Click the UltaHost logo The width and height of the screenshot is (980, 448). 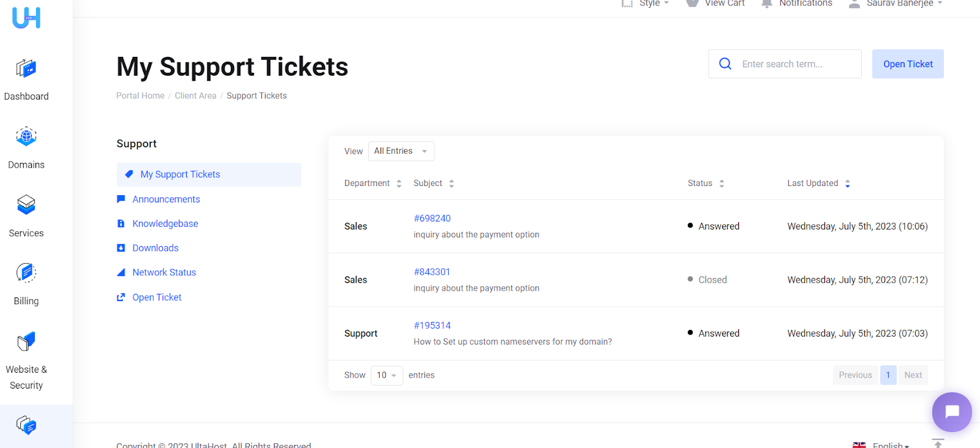pyautogui.click(x=26, y=18)
